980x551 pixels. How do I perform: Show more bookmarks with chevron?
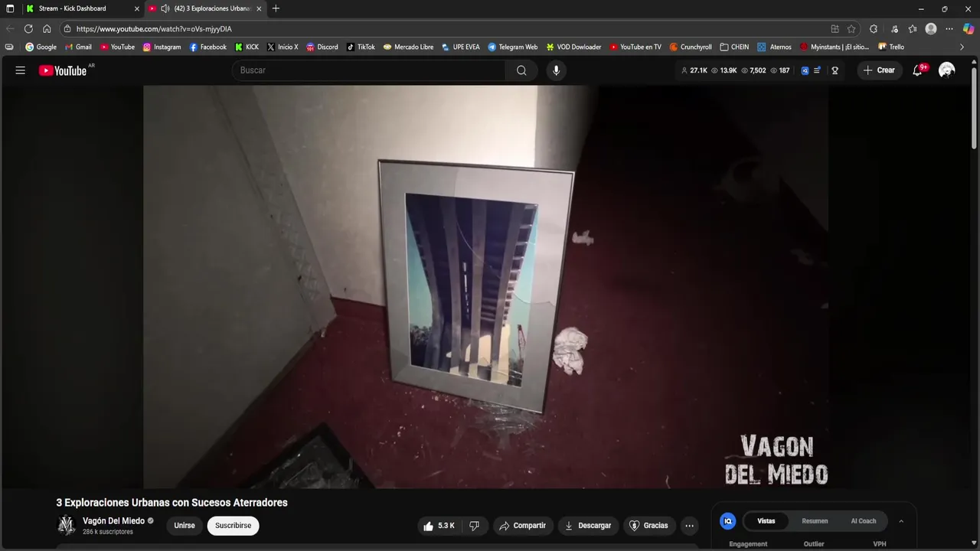(962, 47)
